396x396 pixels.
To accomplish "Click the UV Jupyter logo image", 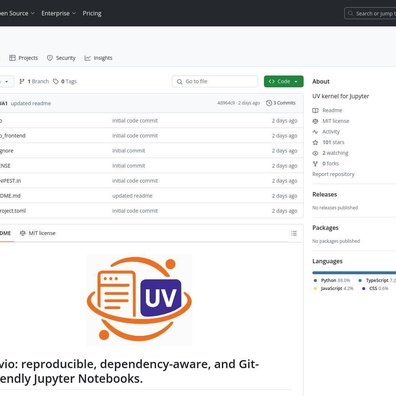I will click(139, 300).
